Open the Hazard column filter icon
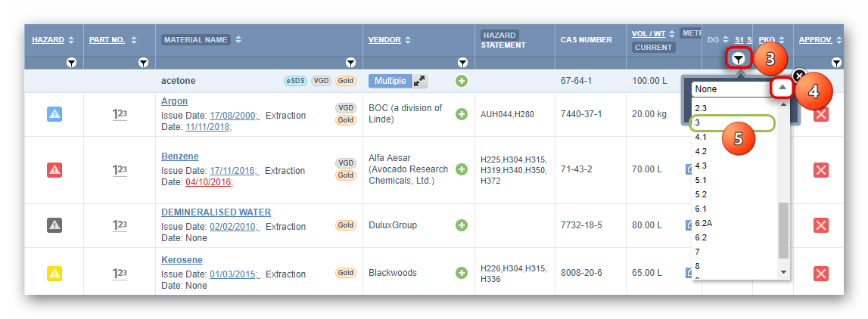Screen dimensions: 868x319 [71, 63]
